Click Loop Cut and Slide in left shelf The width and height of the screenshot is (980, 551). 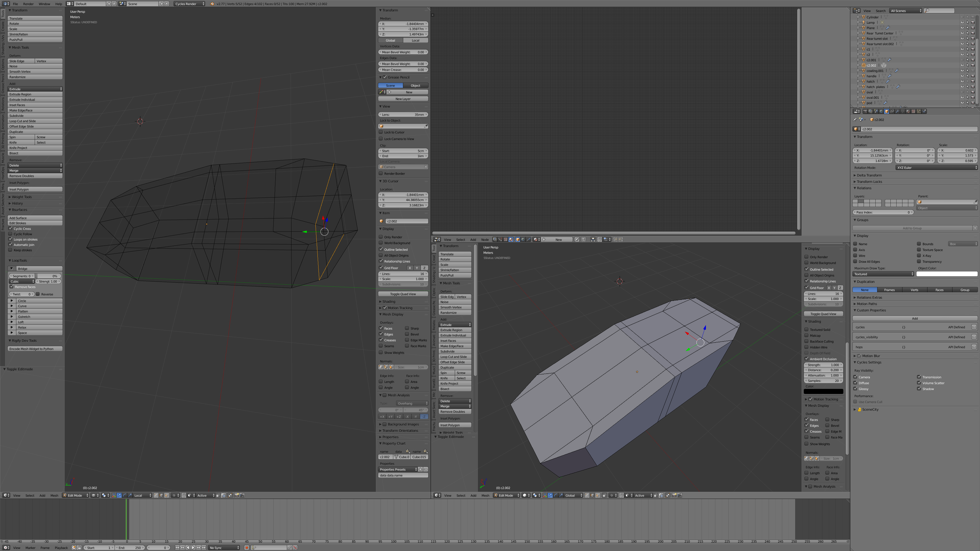click(35, 121)
